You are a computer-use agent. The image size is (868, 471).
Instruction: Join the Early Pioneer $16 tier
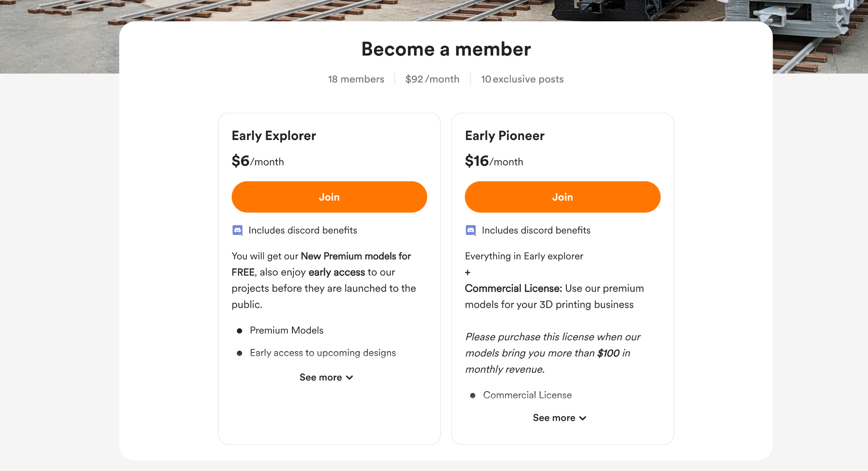563,197
